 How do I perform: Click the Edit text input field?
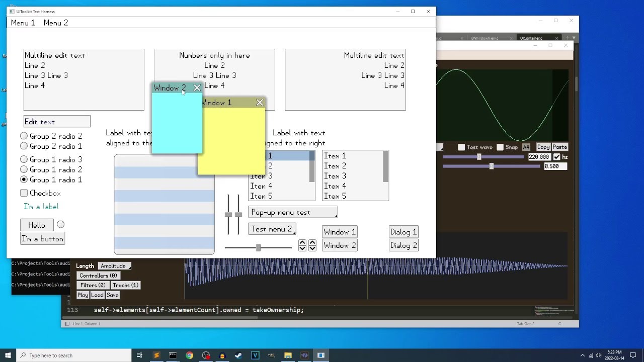point(57,122)
